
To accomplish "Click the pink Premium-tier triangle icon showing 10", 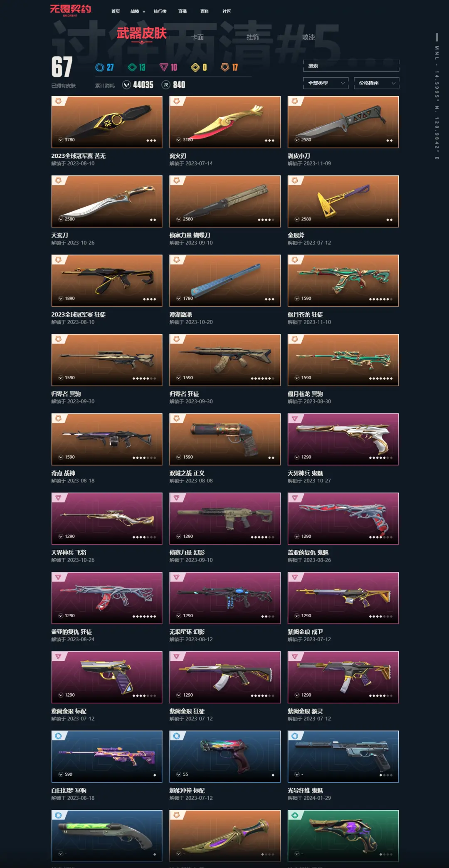I will [164, 67].
